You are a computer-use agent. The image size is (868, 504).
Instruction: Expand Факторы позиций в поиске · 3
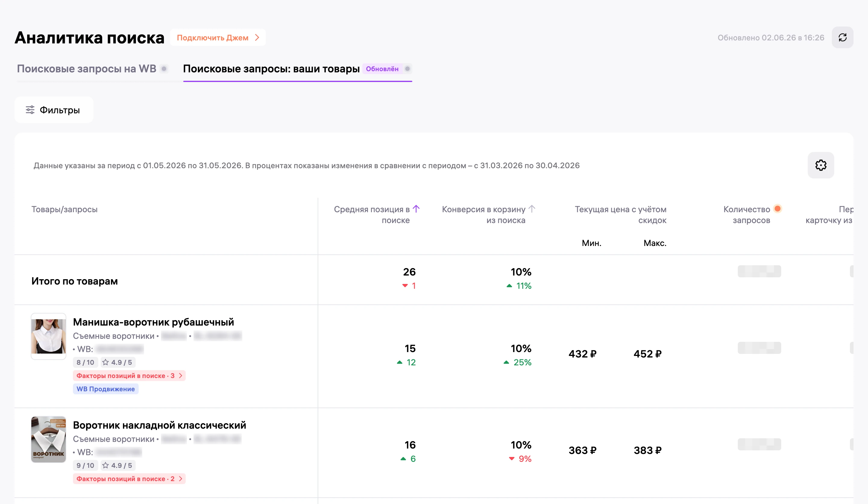point(129,376)
